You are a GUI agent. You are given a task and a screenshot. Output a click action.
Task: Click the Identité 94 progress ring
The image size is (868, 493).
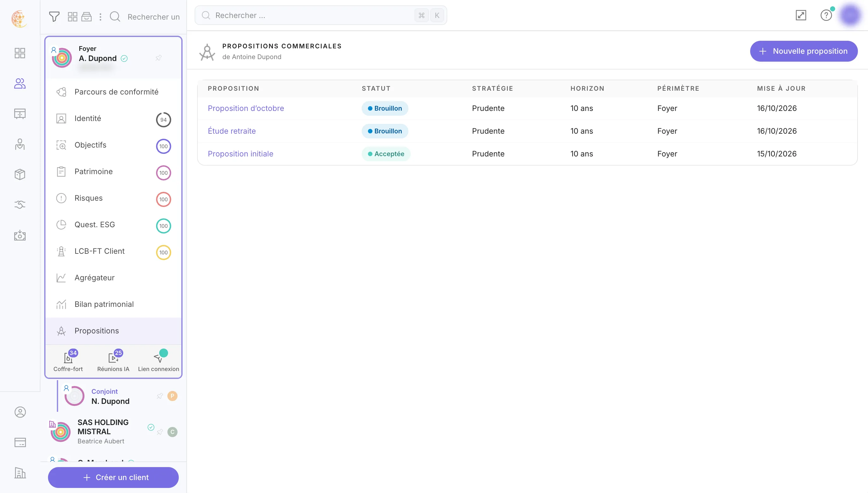(163, 119)
